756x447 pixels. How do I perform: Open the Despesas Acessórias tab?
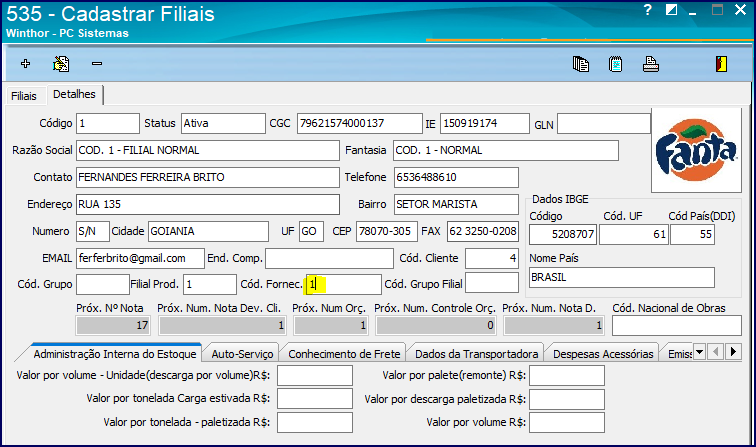(x=603, y=354)
